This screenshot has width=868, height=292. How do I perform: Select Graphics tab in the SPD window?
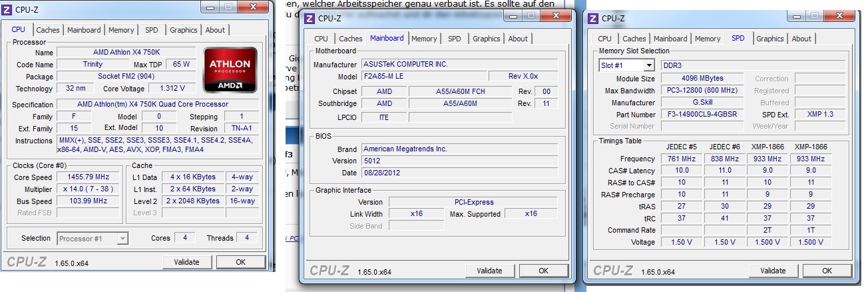[770, 39]
